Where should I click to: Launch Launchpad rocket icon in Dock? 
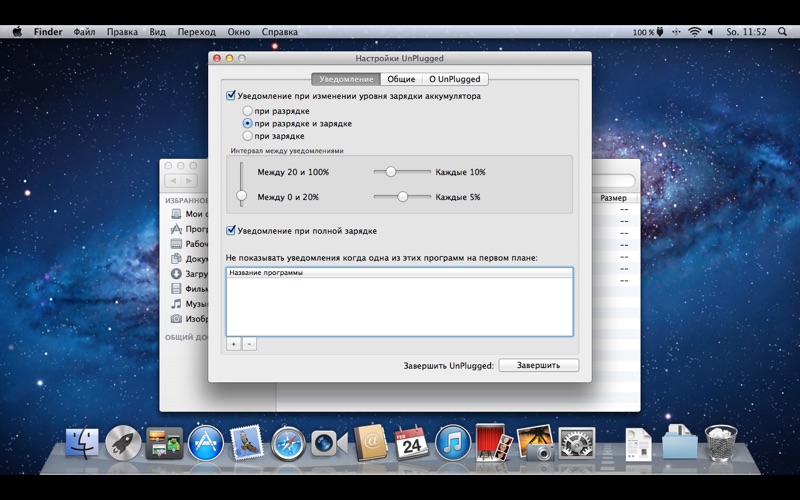click(x=123, y=443)
